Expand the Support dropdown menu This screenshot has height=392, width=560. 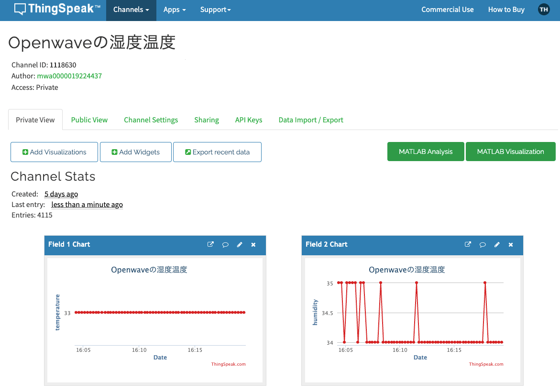tap(215, 10)
